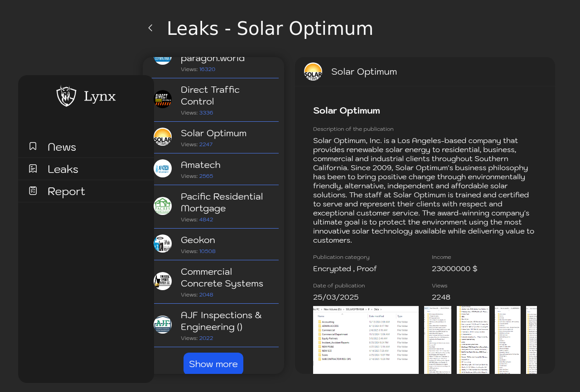Click the Solar Optimum logo in list
This screenshot has height=392, width=580.
[x=163, y=137]
